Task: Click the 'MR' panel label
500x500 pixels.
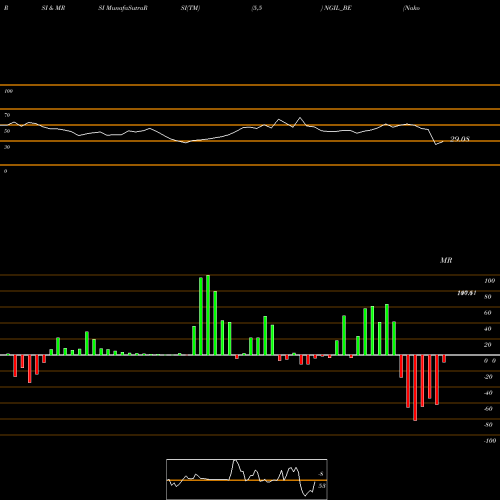Action: (446, 260)
